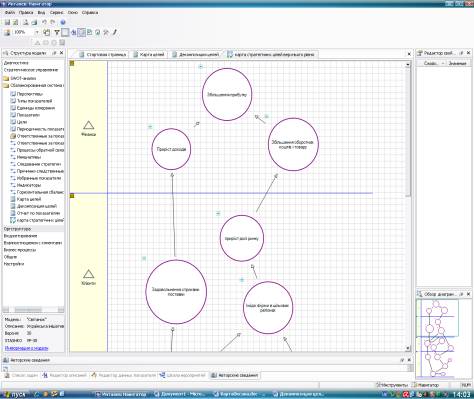Switch to the Карта целей tab
The image size is (474, 399).
point(149,54)
